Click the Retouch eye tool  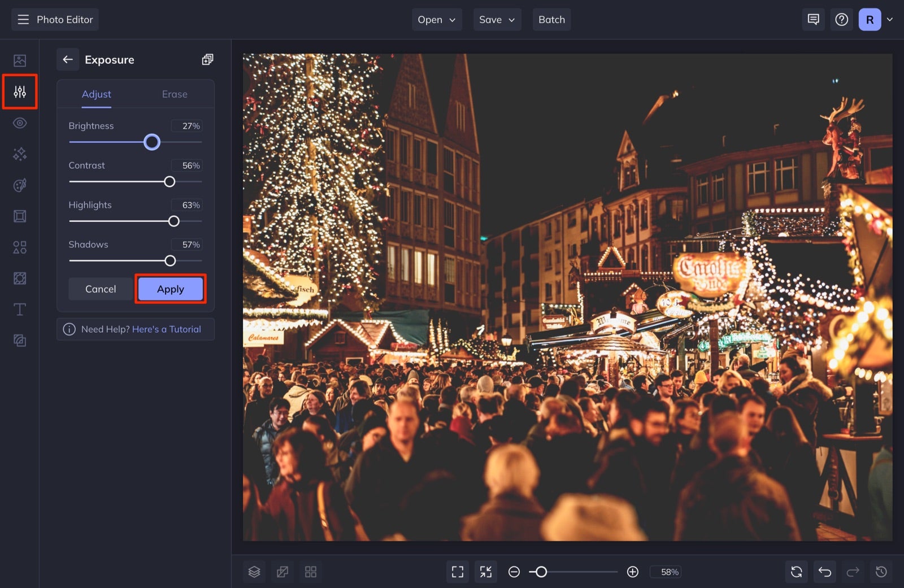tap(20, 123)
